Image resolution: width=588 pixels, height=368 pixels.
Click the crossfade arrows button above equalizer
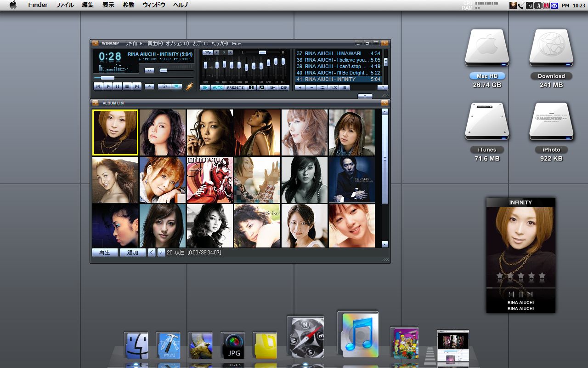click(x=207, y=52)
